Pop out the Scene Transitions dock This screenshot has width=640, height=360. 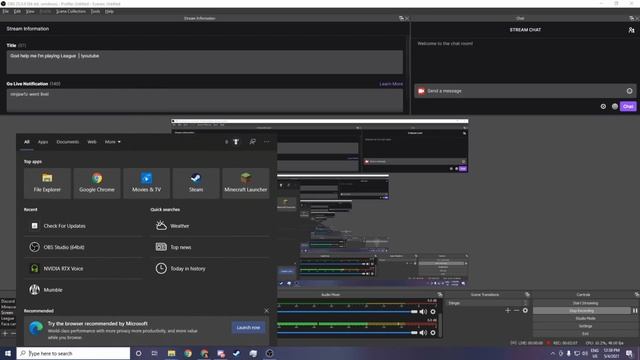pyautogui.click(x=527, y=294)
